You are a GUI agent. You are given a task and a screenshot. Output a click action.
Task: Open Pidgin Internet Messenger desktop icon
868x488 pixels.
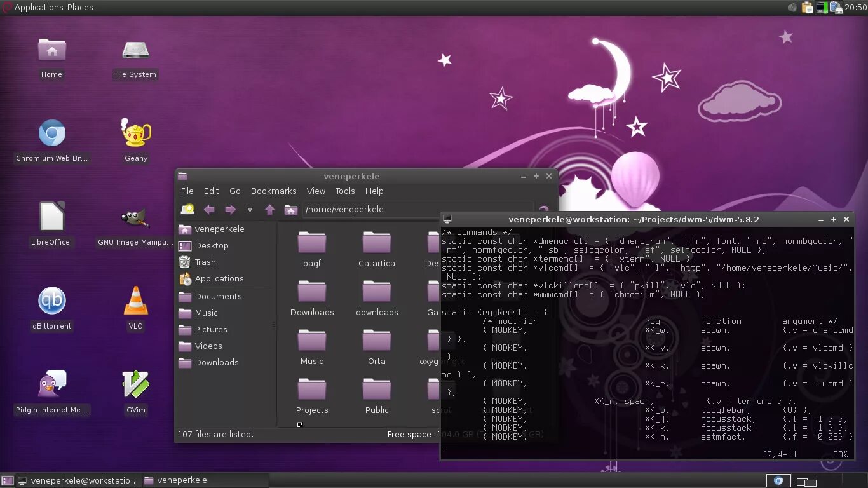click(52, 393)
